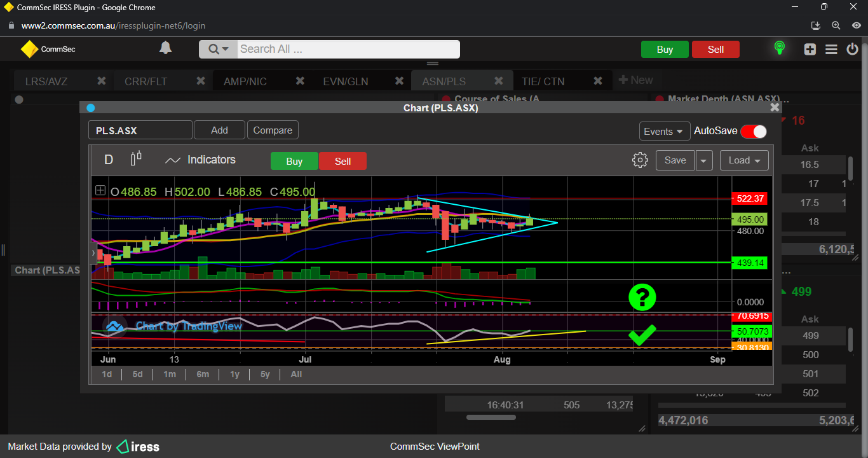Click the power logout icon
The image size is (868, 458).
point(853,50)
